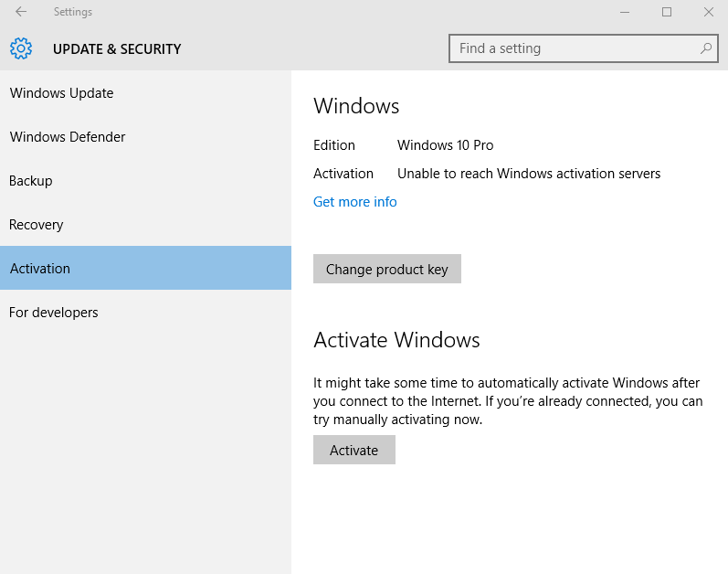
Task: Open Windows Defender section
Action: pyautogui.click(x=145, y=137)
